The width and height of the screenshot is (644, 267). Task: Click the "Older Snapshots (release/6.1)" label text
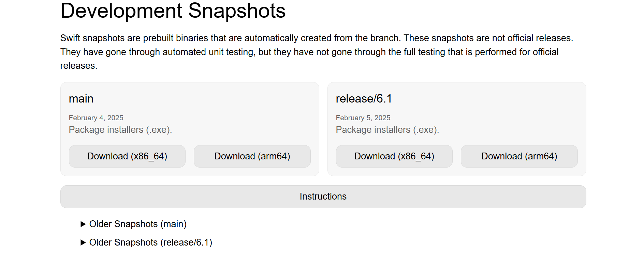[x=151, y=242]
